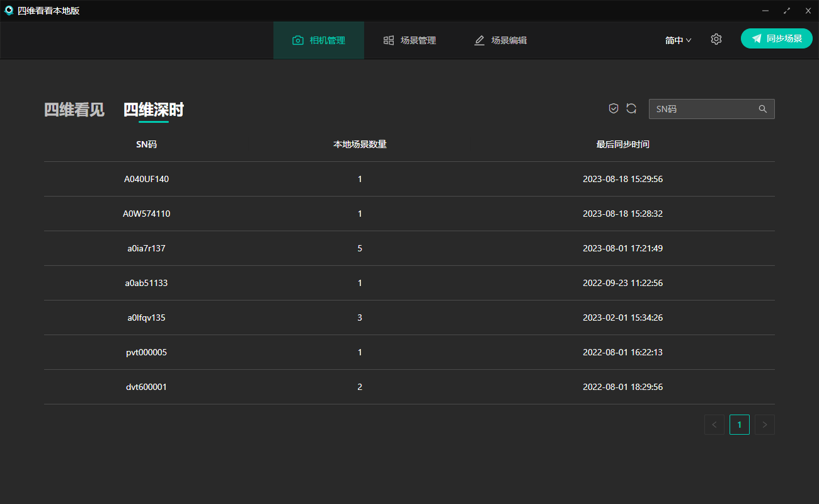Screen dimensions: 819x504
Task: Open the 场景管理 tab
Action: [409, 40]
